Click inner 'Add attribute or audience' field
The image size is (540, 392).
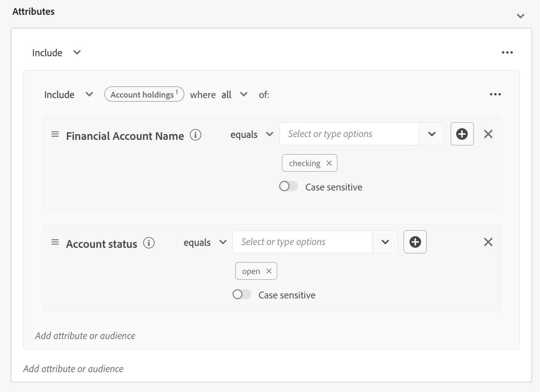pos(85,336)
